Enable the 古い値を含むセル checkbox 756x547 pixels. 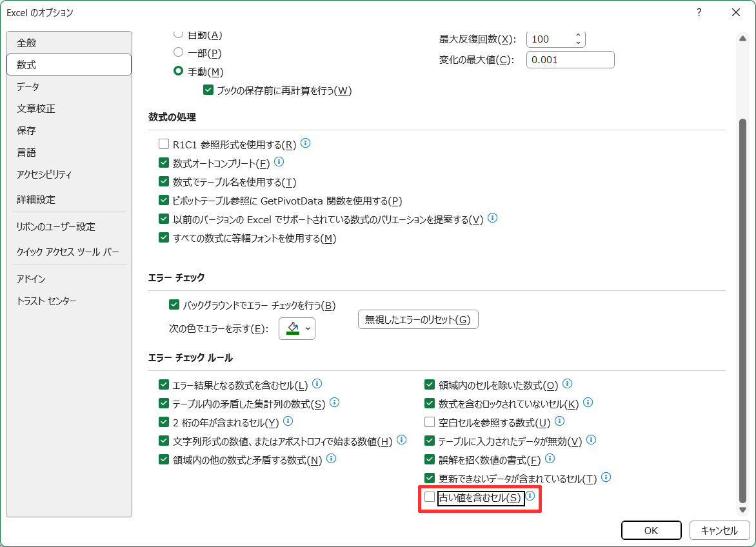[x=430, y=497]
